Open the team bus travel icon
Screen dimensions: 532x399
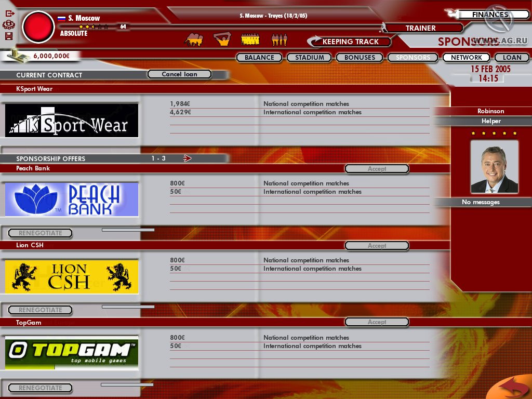[194, 40]
